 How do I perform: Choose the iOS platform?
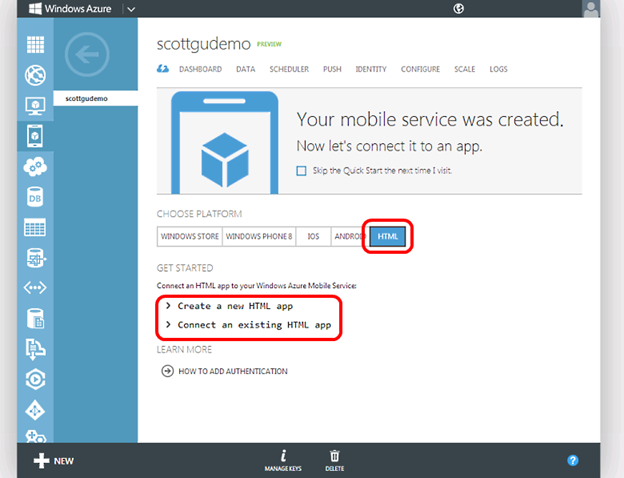(313, 236)
